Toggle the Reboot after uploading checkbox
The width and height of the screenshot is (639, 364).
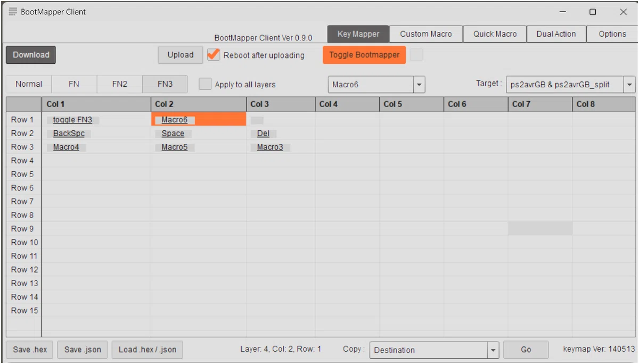[214, 55]
